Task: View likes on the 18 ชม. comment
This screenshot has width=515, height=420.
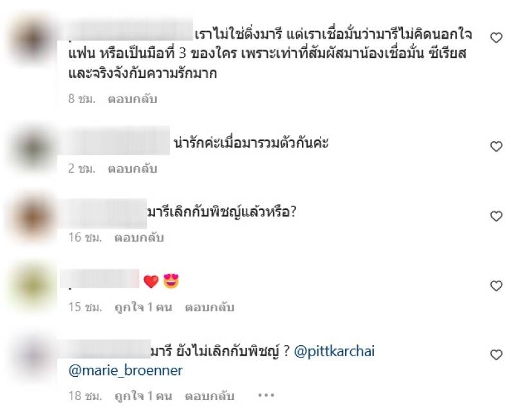Action: pyautogui.click(x=143, y=396)
